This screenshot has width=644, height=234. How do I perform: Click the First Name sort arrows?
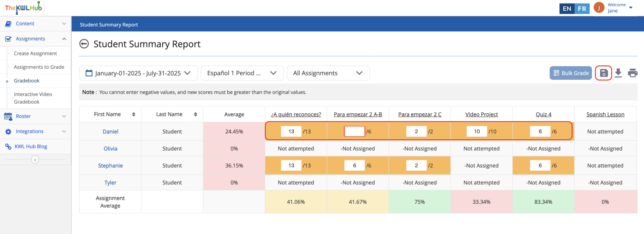click(134, 114)
